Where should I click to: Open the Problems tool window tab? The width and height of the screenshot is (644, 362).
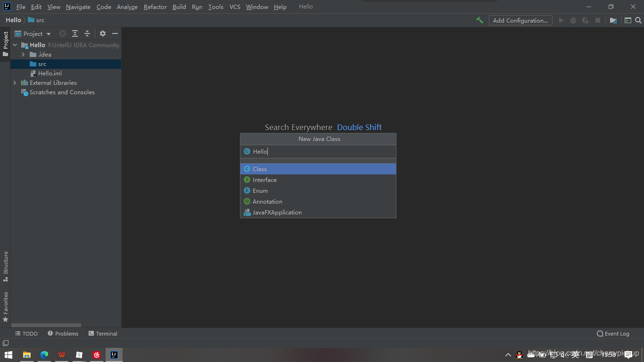[x=63, y=333]
